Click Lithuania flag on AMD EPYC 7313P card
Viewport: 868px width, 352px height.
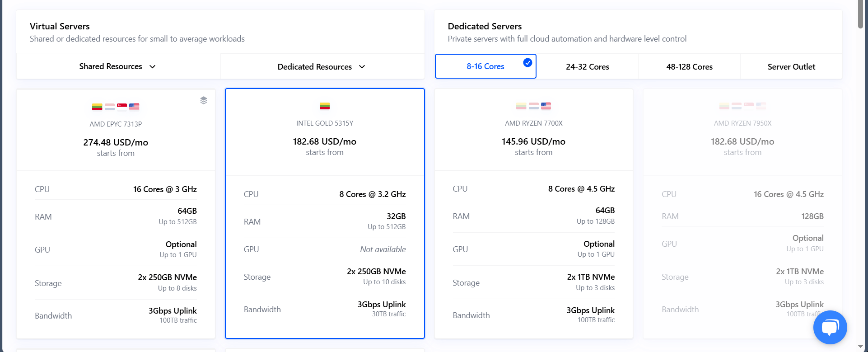pyautogui.click(x=97, y=107)
